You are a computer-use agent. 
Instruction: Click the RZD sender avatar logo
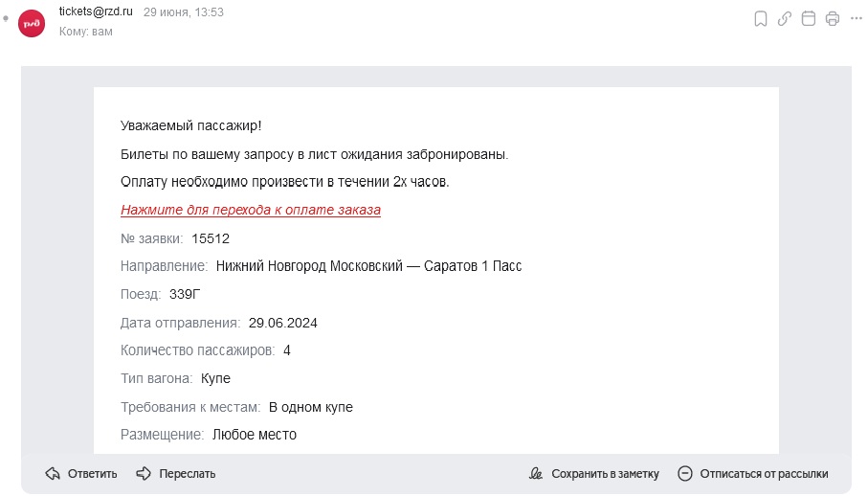point(32,22)
